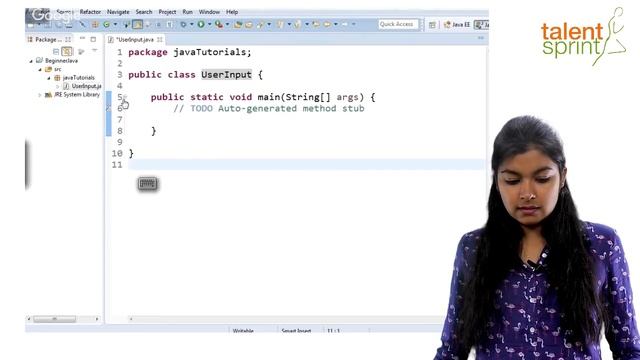The height and width of the screenshot is (360, 640).
Task: Click the Run External Tools icon
Action: click(x=219, y=24)
